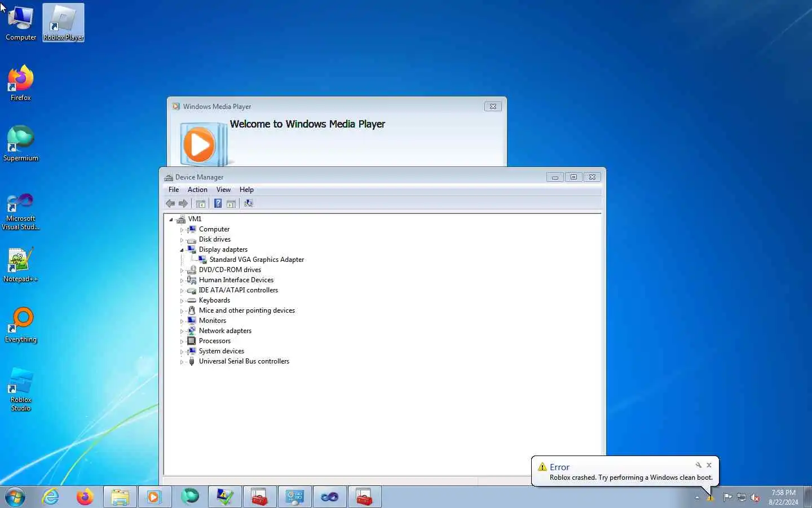
Task: Click the blue Help question-mark toolbar icon
Action: [x=218, y=203]
